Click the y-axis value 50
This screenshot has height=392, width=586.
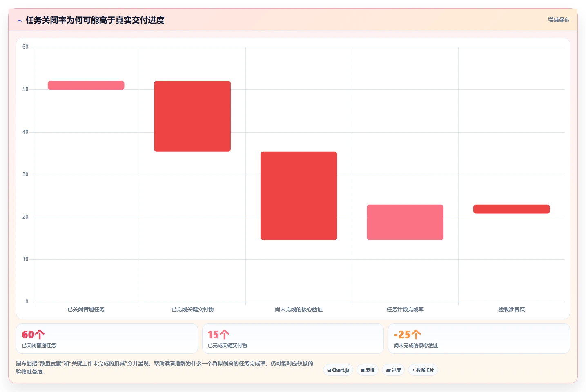click(25, 89)
